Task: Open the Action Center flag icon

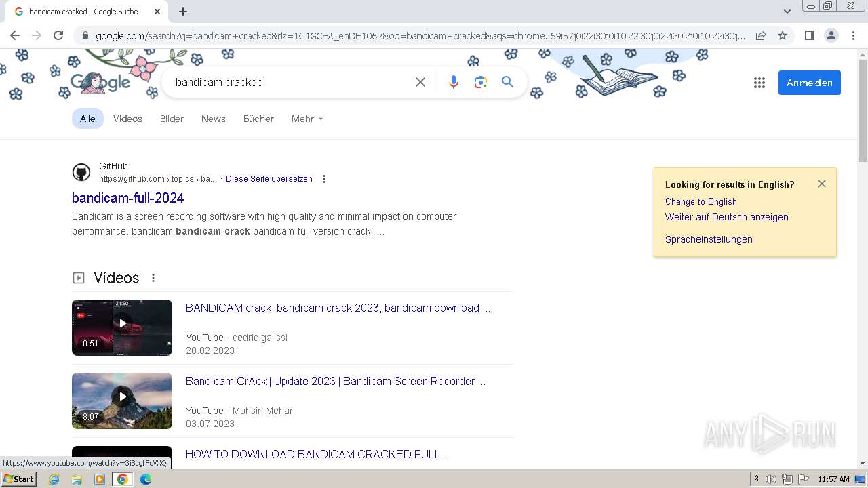Action: click(x=804, y=479)
